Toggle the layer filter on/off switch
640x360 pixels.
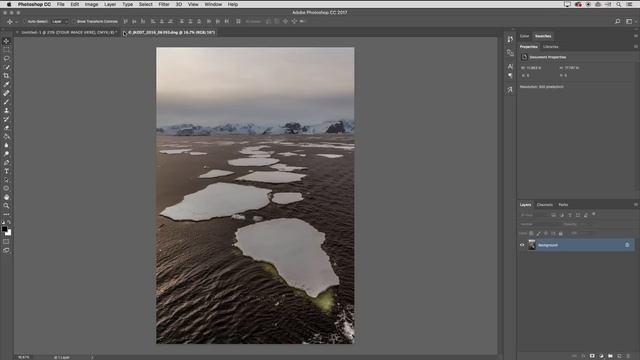[x=594, y=214]
